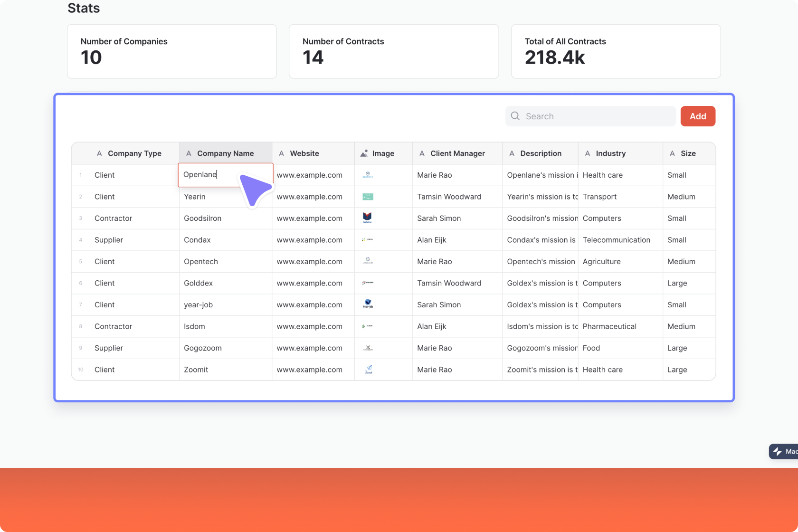Viewport: 798px width, 532px height.
Task: Click the text-type icon on Client Manager header
Action: [422, 153]
